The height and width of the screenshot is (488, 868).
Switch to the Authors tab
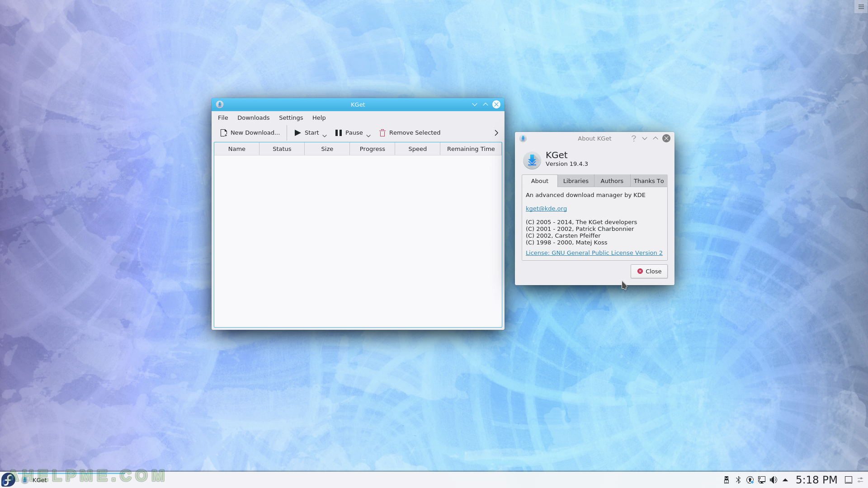[x=612, y=181]
